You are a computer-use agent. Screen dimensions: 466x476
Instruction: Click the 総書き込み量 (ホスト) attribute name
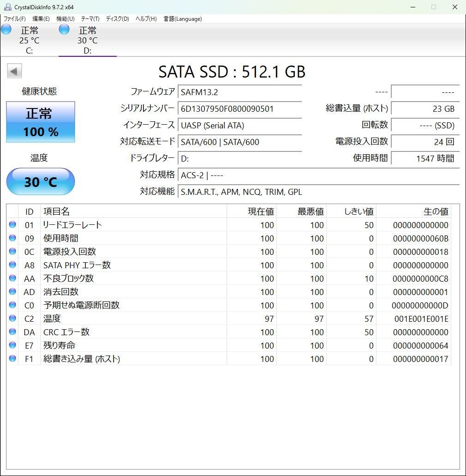coord(82,359)
